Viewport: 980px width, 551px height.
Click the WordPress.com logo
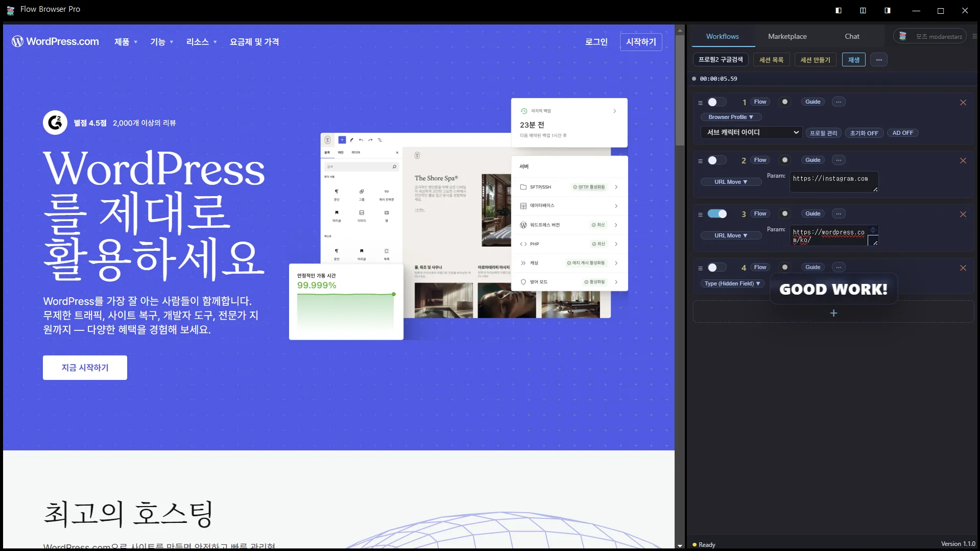pyautogui.click(x=55, y=41)
